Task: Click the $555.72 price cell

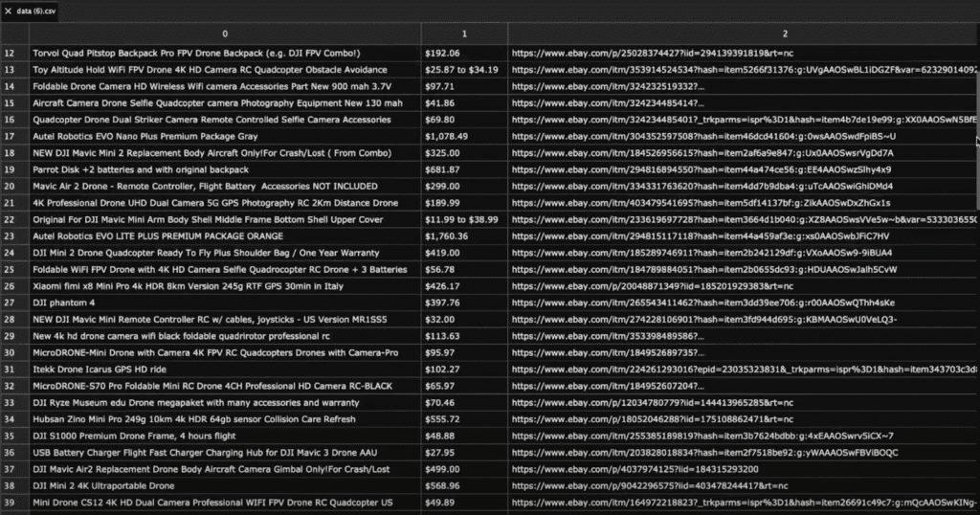Action: coord(464,419)
